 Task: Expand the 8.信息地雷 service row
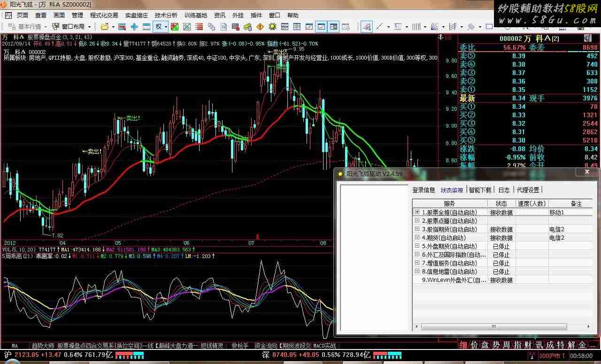[417, 272]
